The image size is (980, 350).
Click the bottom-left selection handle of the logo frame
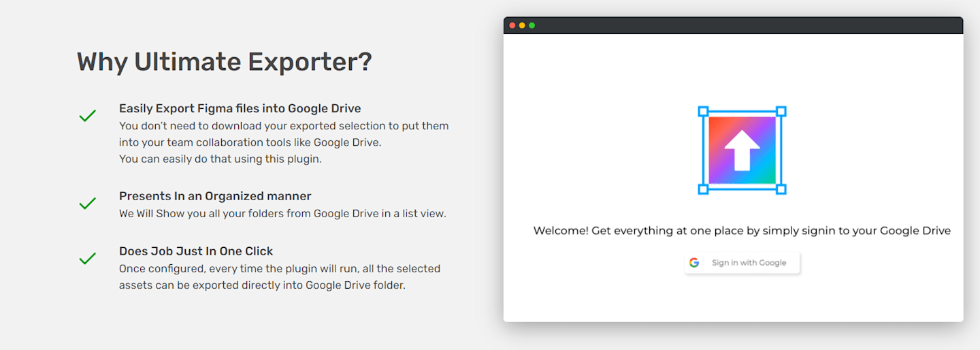pyautogui.click(x=704, y=189)
